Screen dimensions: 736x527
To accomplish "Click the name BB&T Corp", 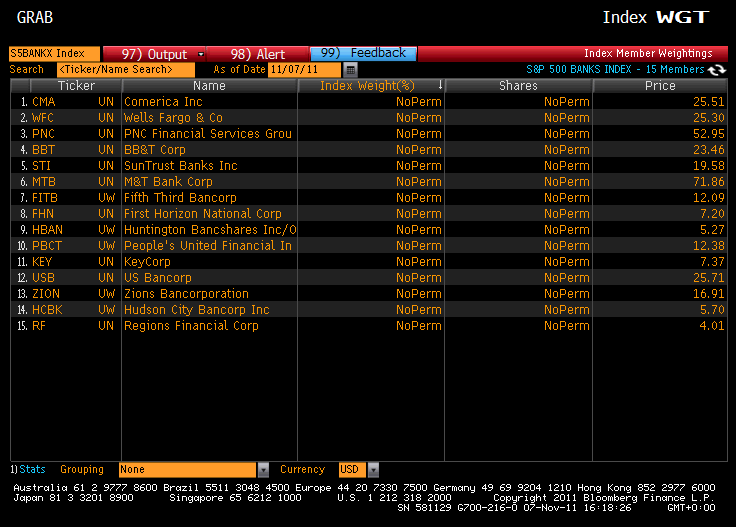I will [155, 150].
